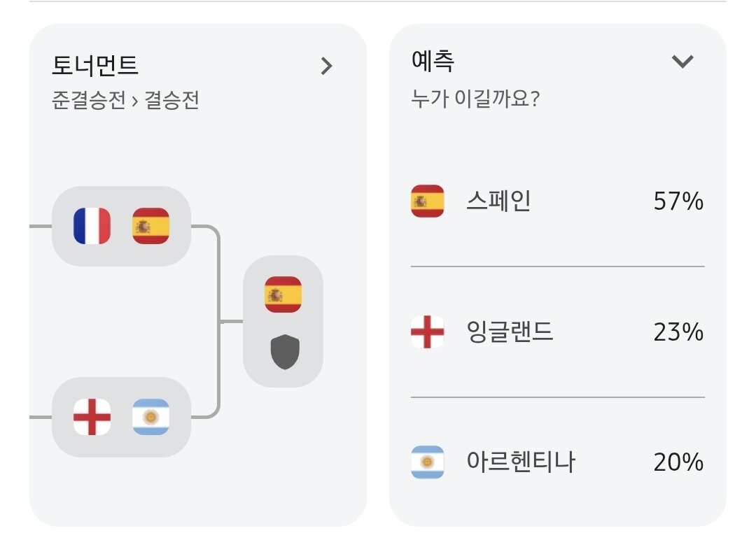This screenshot has width=756, height=540.
Task: Click the Spain flag in the prediction list
Action: (x=427, y=201)
